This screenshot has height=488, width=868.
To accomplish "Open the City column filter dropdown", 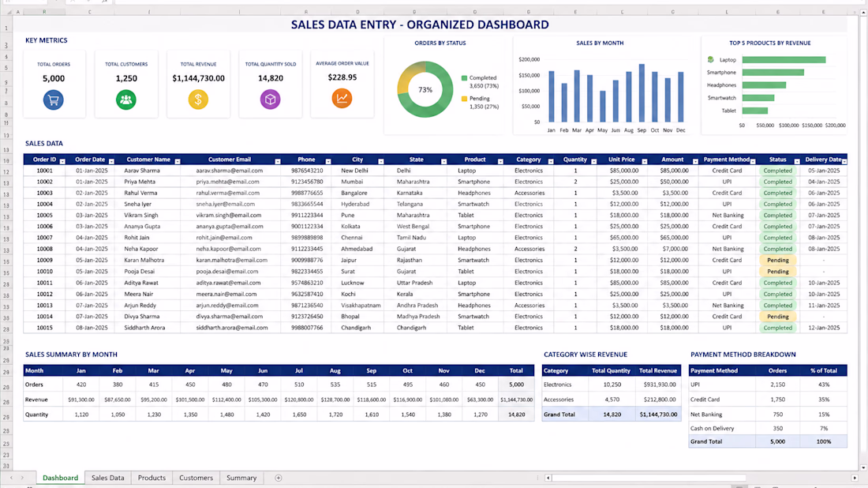I will coord(381,161).
